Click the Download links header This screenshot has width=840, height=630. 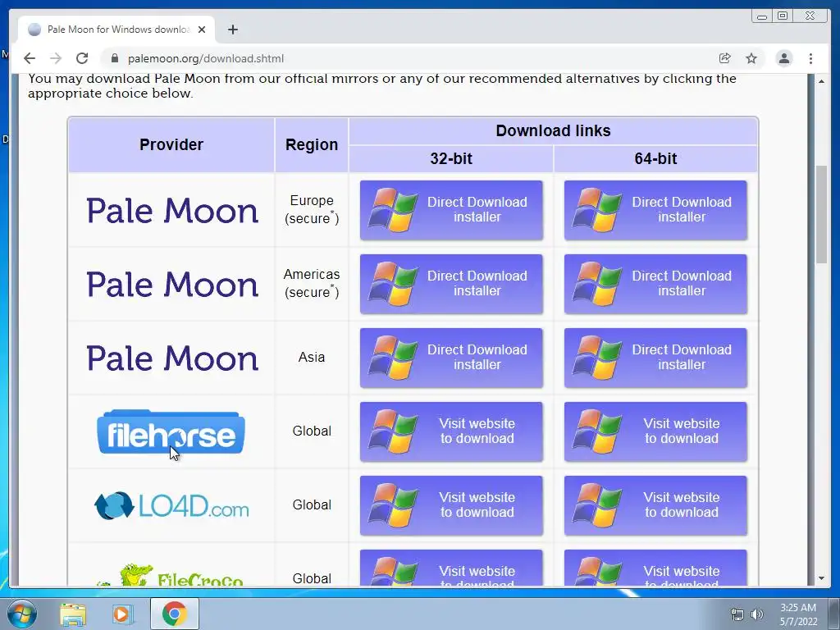click(554, 130)
